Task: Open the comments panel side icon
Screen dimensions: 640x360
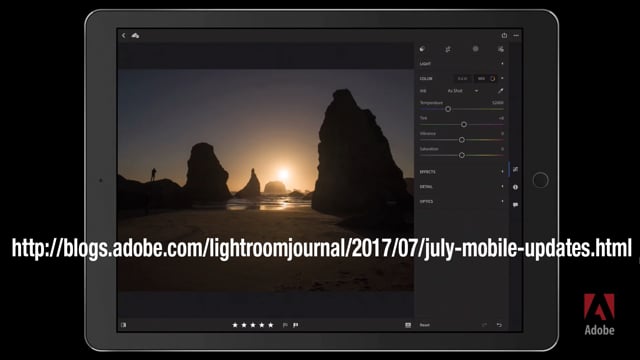Action: click(516, 204)
